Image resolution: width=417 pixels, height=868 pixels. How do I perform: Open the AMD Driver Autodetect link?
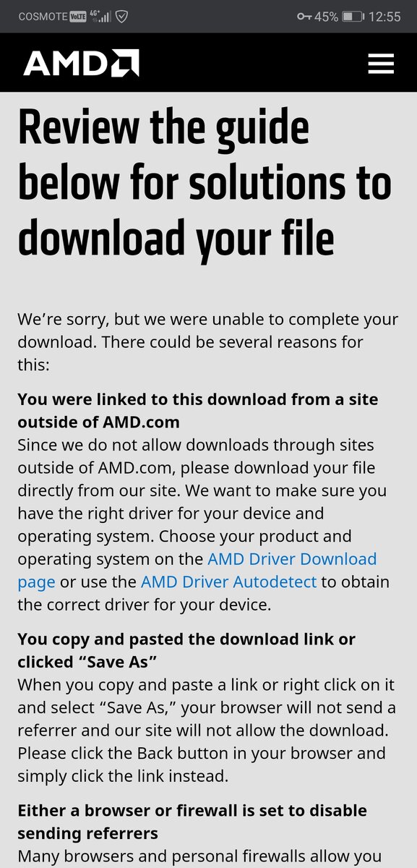coord(228,582)
